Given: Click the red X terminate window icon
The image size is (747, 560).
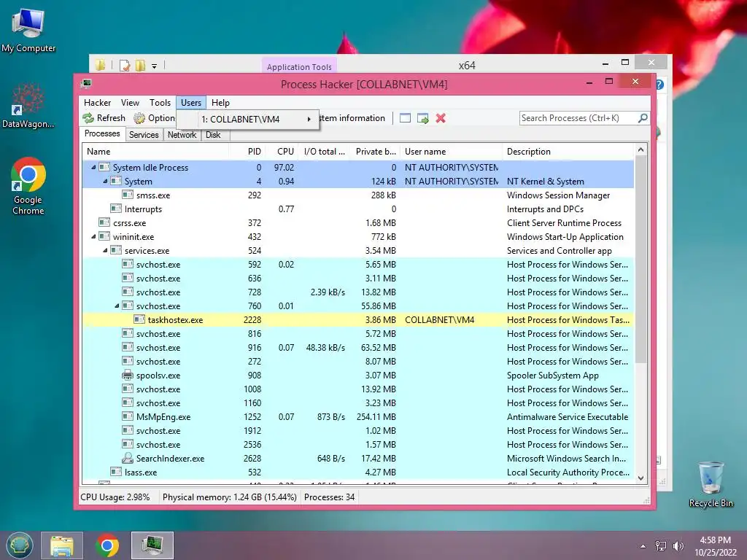Looking at the screenshot, I should pyautogui.click(x=441, y=118).
